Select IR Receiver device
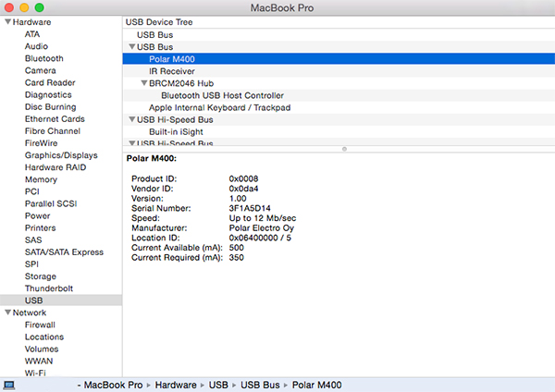Viewport: 555px width, 392px height. pos(339,71)
